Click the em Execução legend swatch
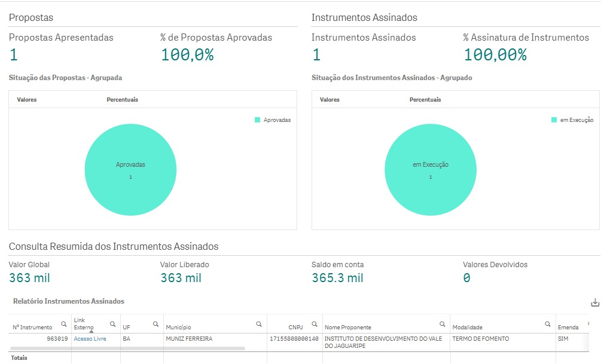This screenshot has height=364, width=601. pyautogui.click(x=554, y=120)
